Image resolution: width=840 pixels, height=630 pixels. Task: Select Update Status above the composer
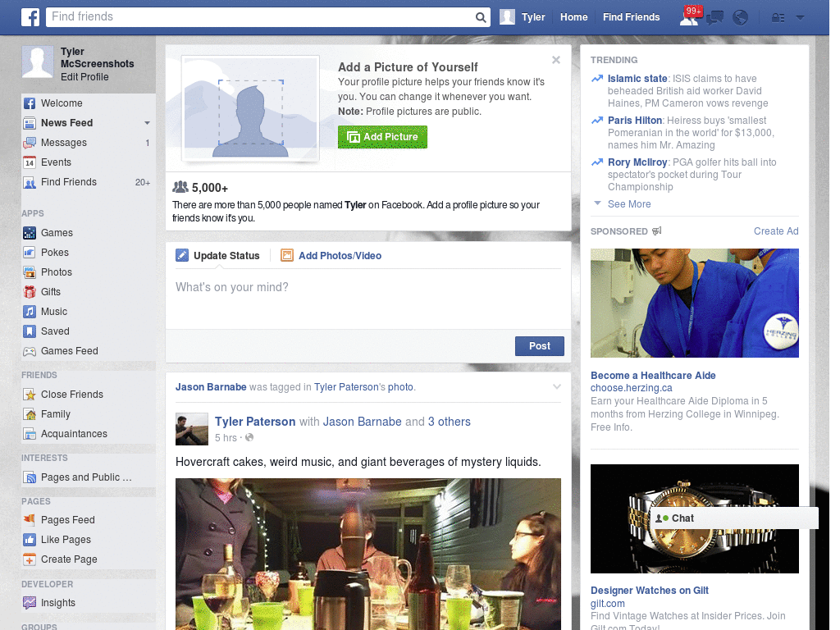[x=226, y=255]
